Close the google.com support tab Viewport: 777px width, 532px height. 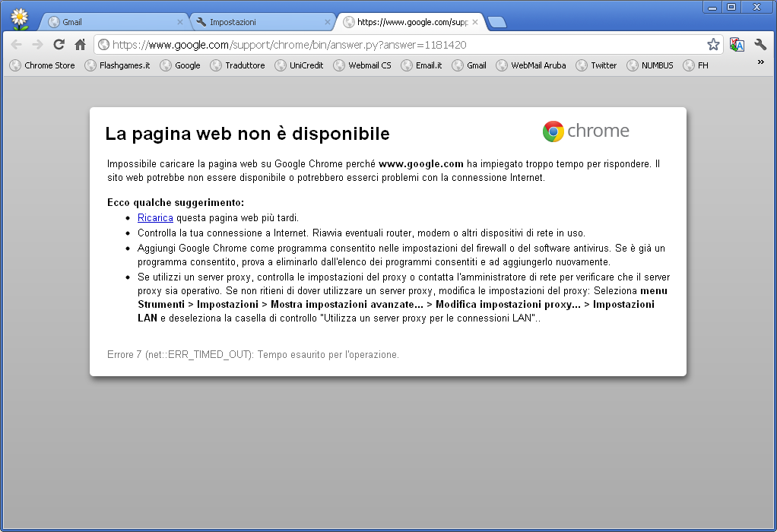474,22
